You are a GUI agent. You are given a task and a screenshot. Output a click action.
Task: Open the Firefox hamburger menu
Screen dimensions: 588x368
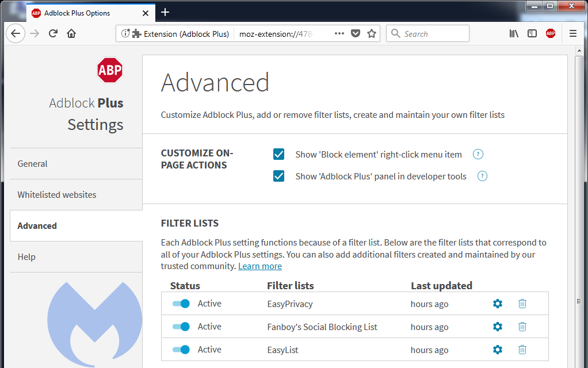(x=573, y=34)
